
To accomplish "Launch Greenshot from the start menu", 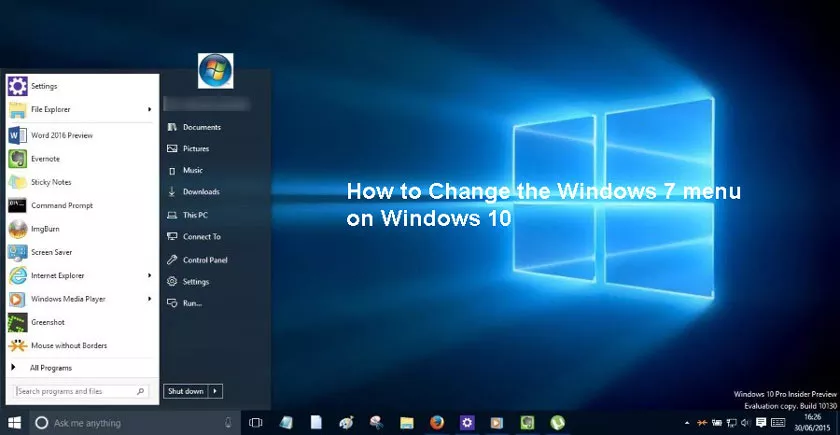I will [82, 322].
